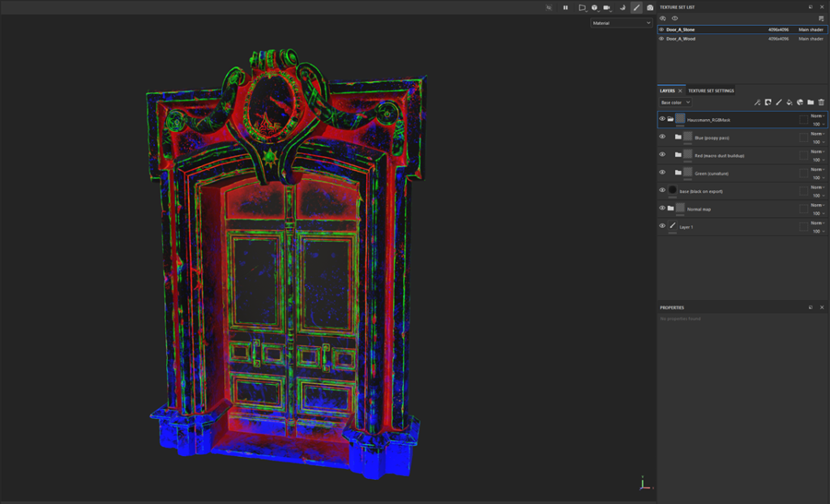Toggle visibility of Blue (poopy pass) layer
The height and width of the screenshot is (504, 830).
click(x=662, y=137)
